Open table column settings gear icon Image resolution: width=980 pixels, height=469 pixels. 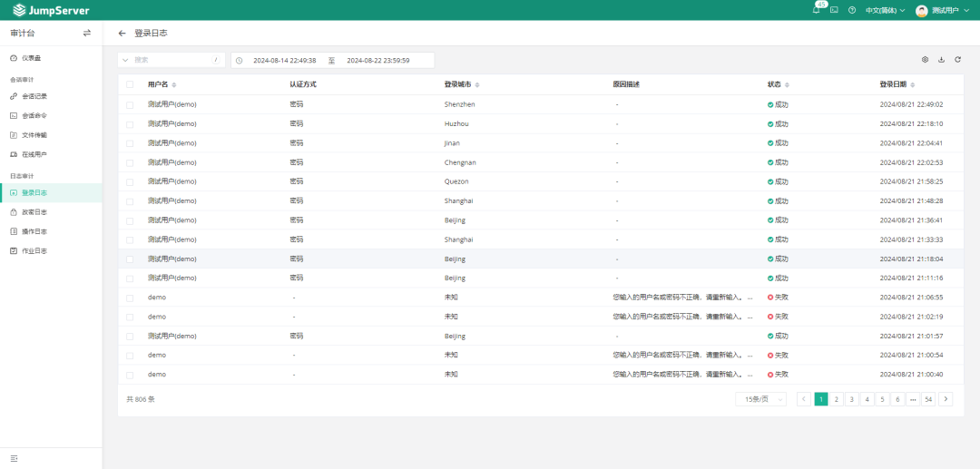pos(925,60)
